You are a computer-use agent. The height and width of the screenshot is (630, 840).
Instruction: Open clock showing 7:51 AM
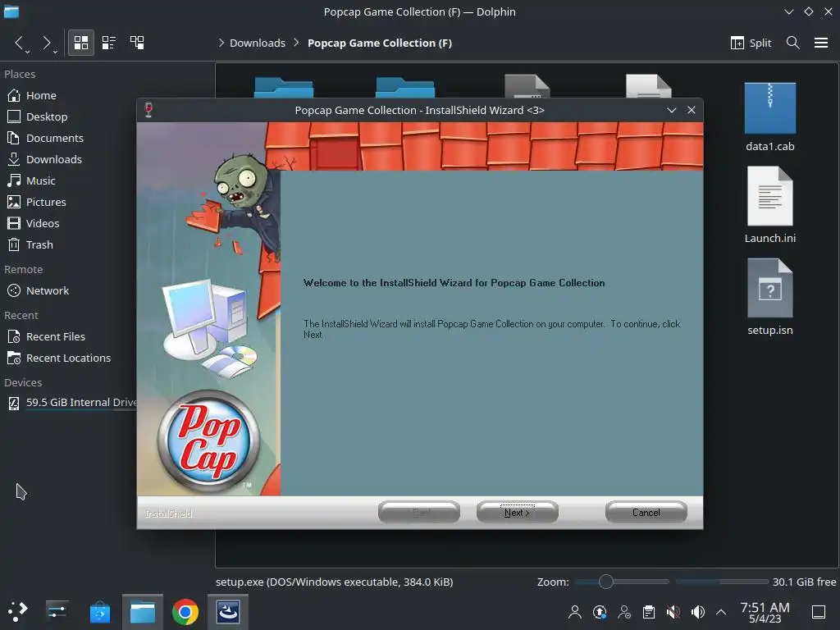pyautogui.click(x=765, y=612)
